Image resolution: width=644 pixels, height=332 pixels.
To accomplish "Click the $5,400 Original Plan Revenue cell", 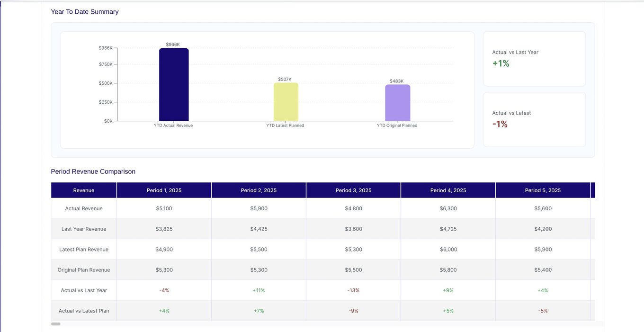I will 543,270.
